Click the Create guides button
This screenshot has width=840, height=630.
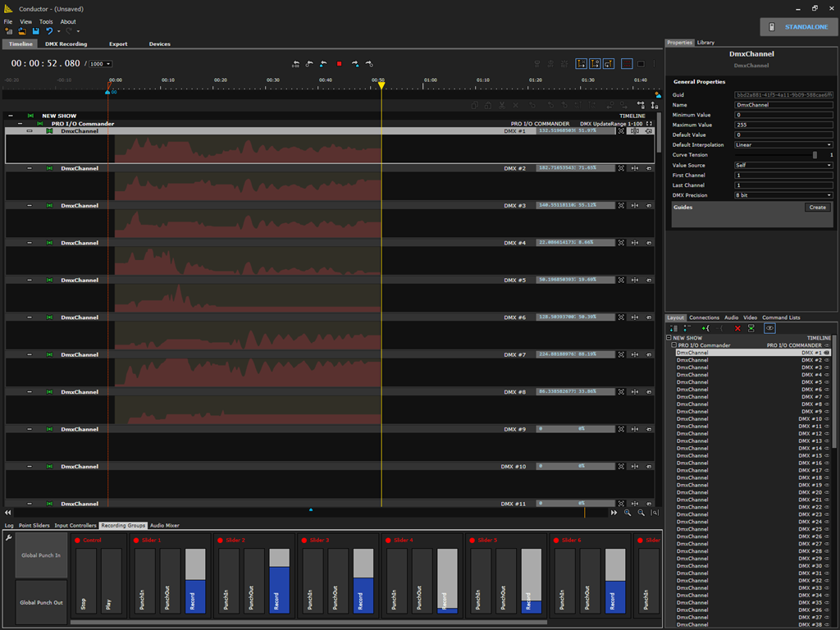pyautogui.click(x=818, y=208)
